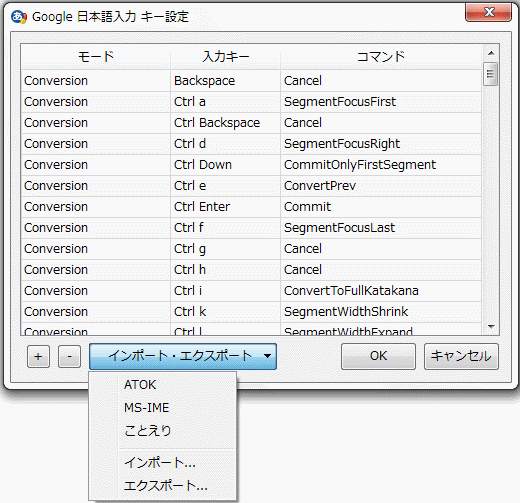
Task: Click Cancel command in Ctrl h row
Action: 381,270
